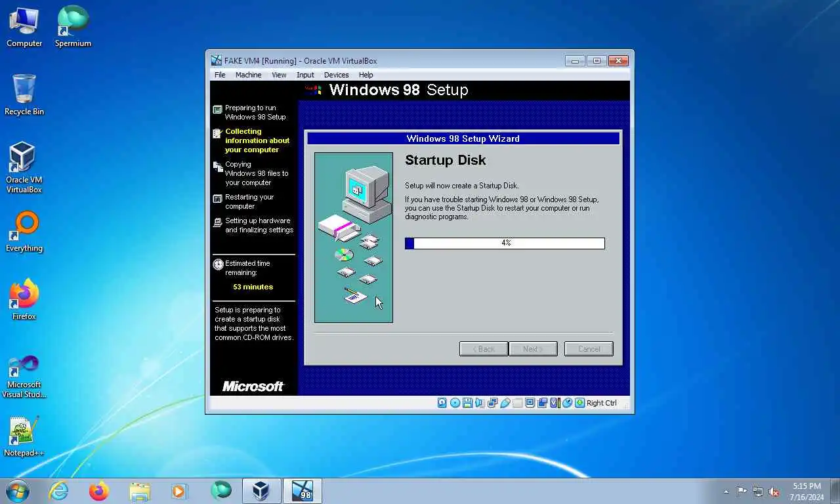This screenshot has height=504, width=840.
Task: Click the green host key arrow icon
Action: click(x=579, y=403)
